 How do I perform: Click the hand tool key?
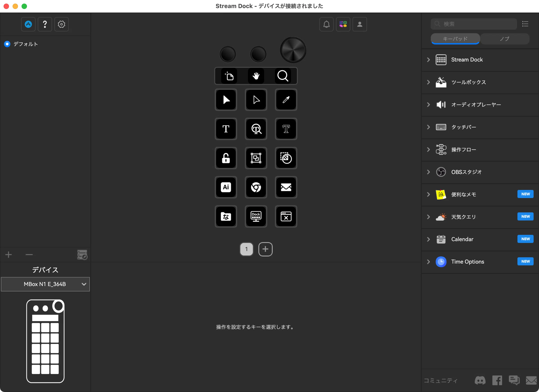[x=256, y=76]
